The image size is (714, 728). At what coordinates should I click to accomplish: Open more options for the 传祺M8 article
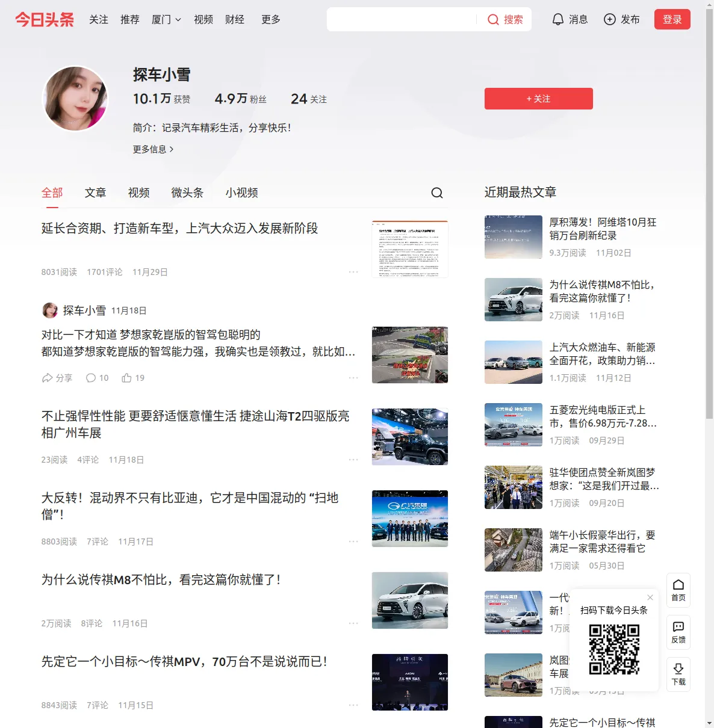(353, 623)
